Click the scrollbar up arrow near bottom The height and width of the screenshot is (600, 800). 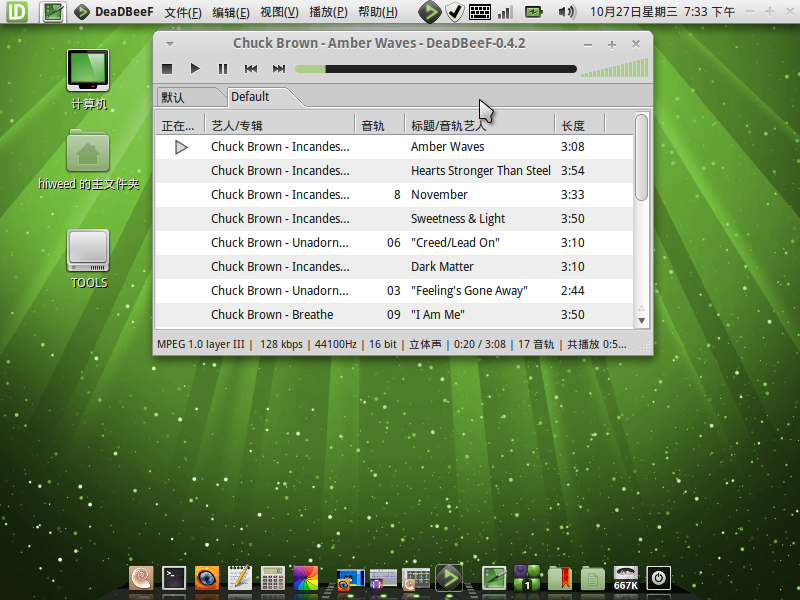[641, 308]
